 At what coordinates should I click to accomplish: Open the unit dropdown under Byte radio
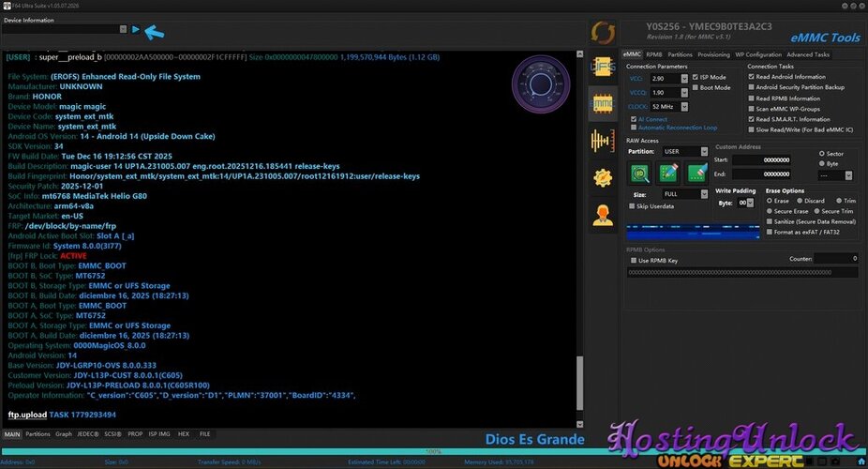(x=848, y=175)
